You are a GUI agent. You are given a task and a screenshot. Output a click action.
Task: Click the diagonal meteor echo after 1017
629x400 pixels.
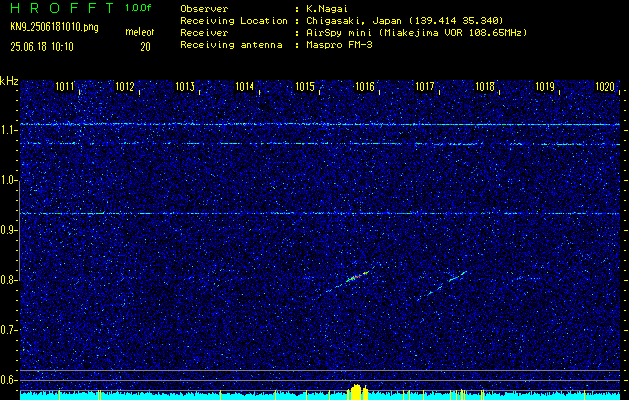457,276
